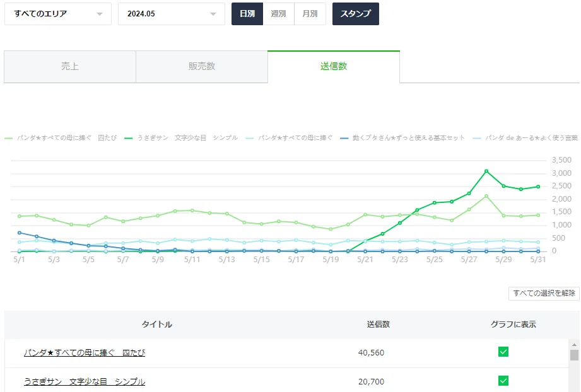Open the 2024.05 month dropdown
Screen dimensions: 581x392
171,14
